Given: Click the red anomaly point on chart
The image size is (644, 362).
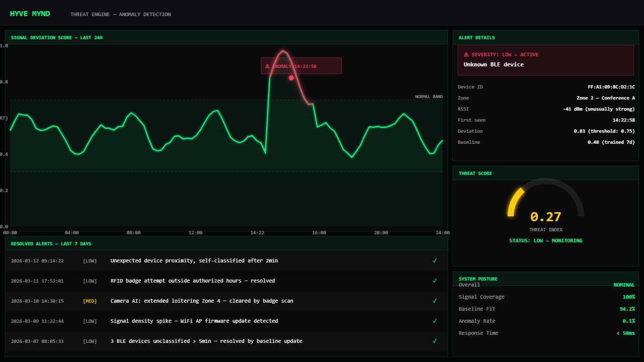Looking at the screenshot, I should click(291, 78).
